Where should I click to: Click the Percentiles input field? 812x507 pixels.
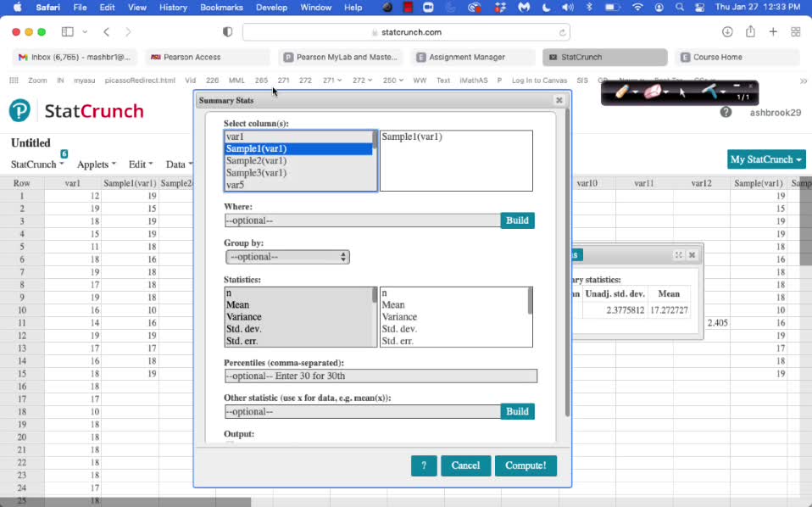[381, 376]
